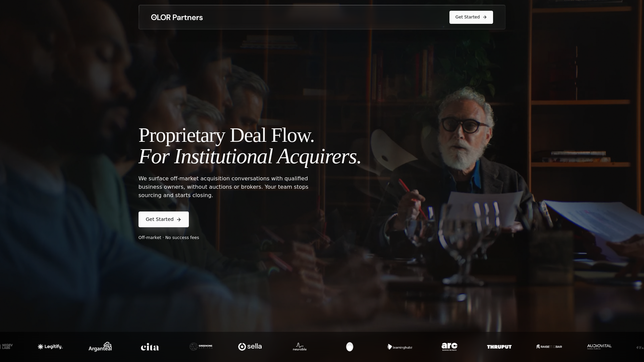
Task: Click the Raise The Bar logo
Action: [549, 347]
